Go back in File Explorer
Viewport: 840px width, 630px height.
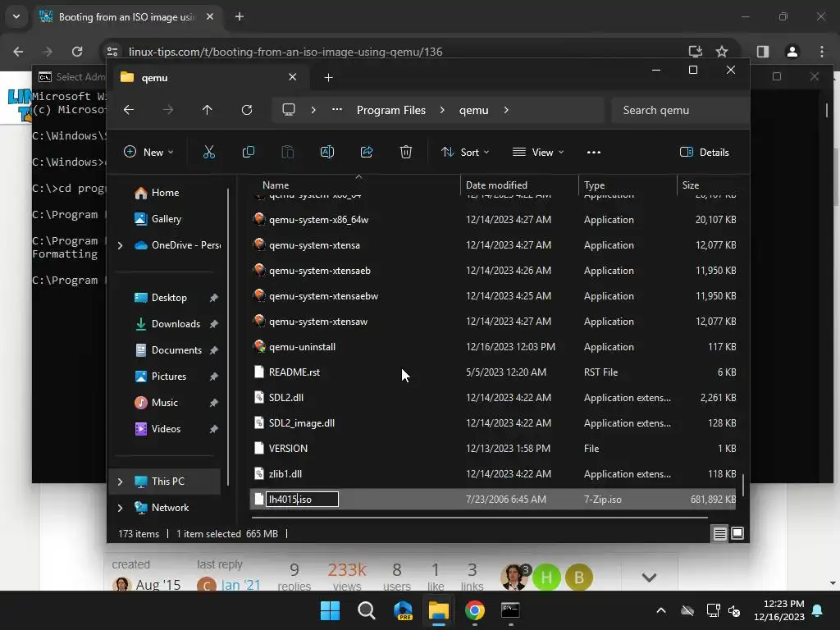click(129, 110)
